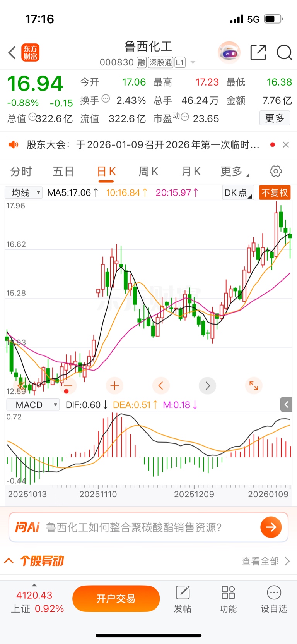Image resolution: width=297 pixels, height=644 pixels.
Task: Open 更多 quote details button
Action: click(275, 118)
